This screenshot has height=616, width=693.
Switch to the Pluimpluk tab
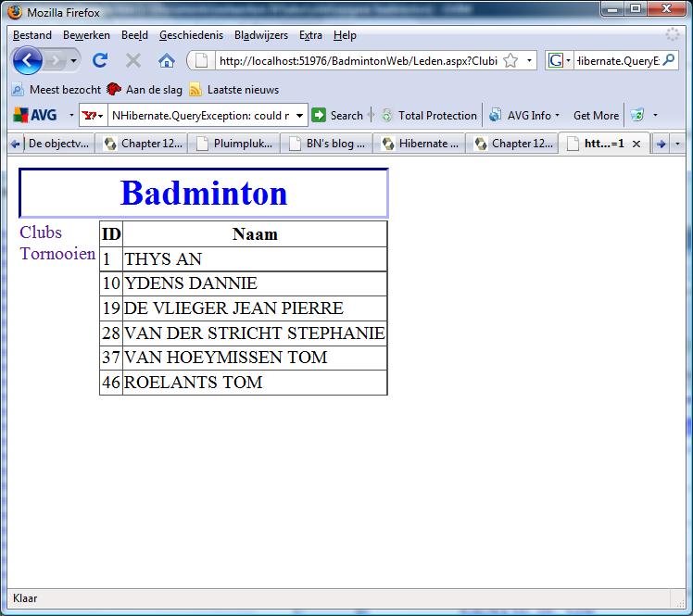click(235, 144)
